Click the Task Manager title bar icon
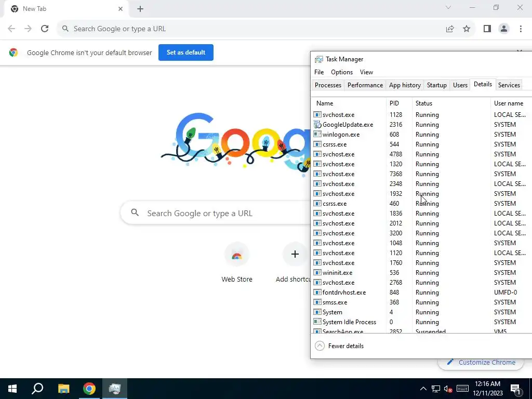 (x=318, y=59)
